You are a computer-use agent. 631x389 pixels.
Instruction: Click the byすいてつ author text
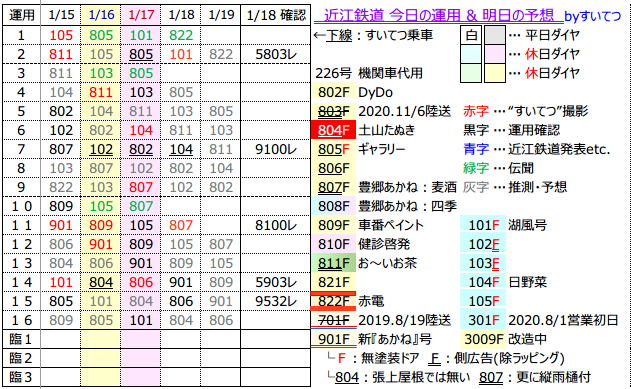(x=592, y=16)
